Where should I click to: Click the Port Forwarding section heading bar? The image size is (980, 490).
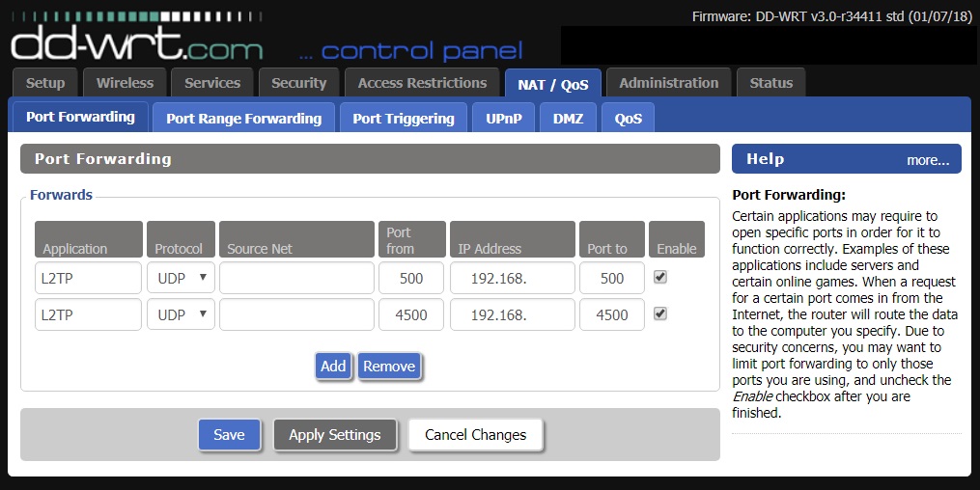370,158
